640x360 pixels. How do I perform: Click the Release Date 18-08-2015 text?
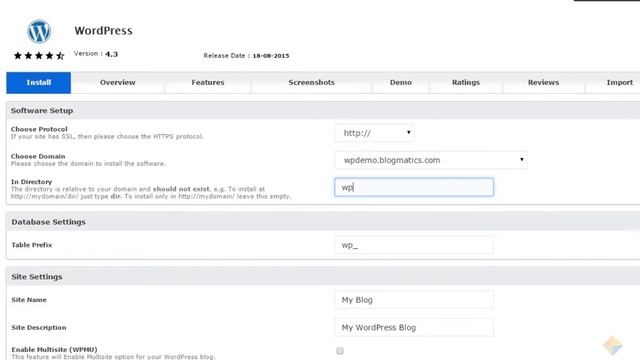coord(246,56)
